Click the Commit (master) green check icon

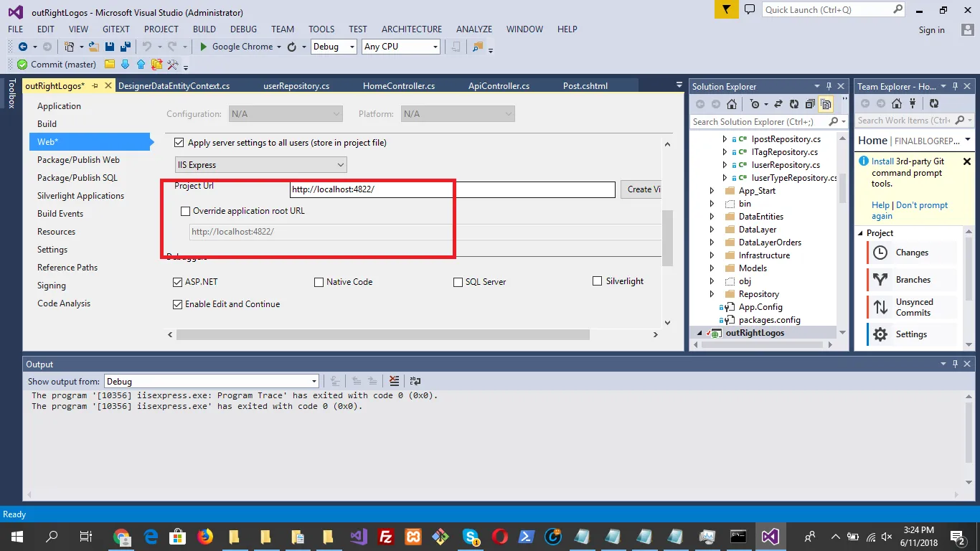(x=22, y=65)
